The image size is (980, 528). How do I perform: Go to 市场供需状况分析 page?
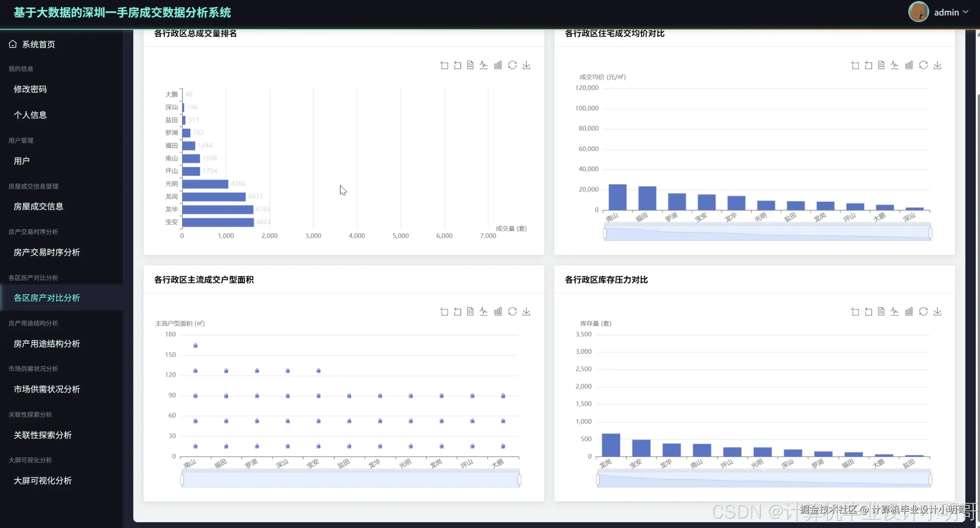click(x=47, y=389)
